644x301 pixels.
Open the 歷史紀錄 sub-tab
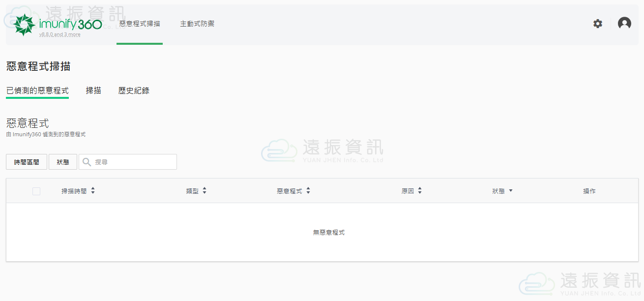click(x=134, y=90)
